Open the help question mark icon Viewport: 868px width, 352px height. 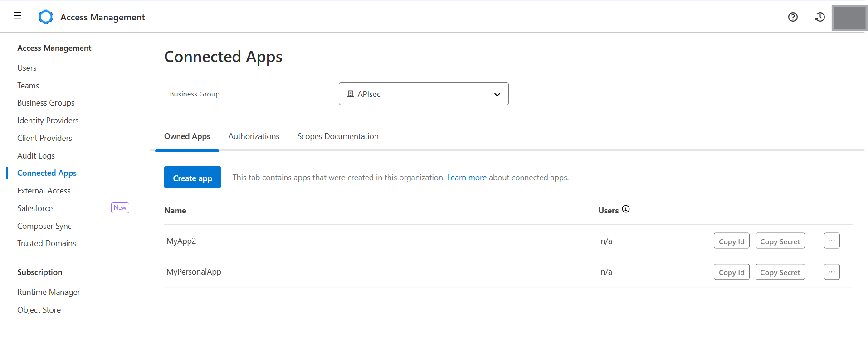(793, 17)
